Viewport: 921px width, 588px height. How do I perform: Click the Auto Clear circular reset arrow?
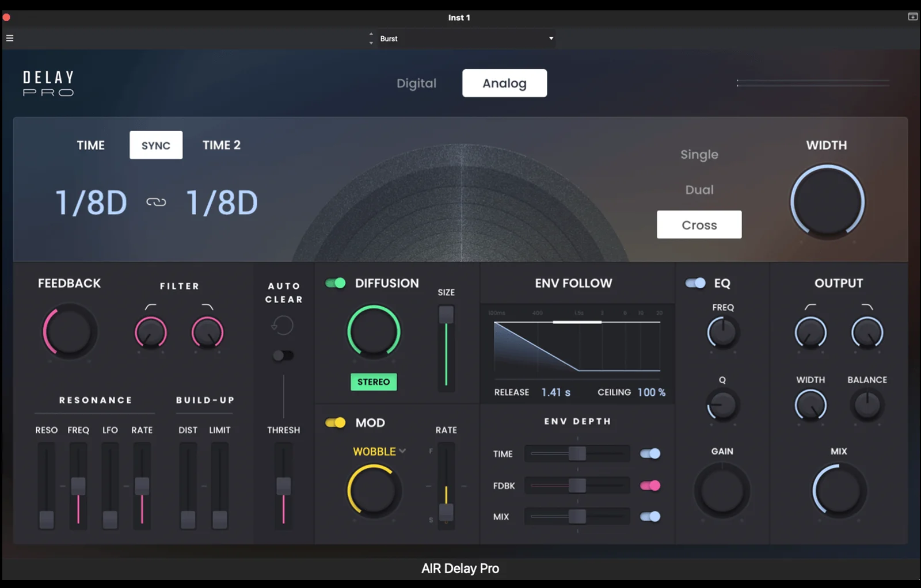point(282,325)
